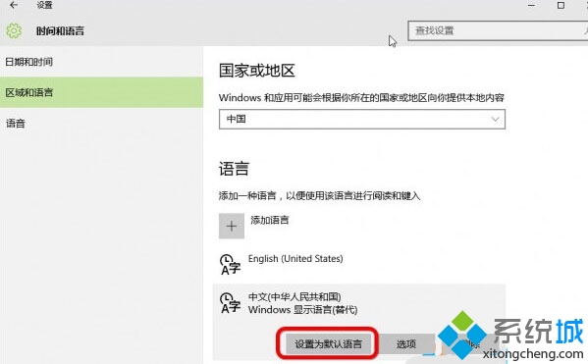Minimize the settings window
Image resolution: width=588 pixels, height=364 pixels.
pyautogui.click(x=531, y=5)
